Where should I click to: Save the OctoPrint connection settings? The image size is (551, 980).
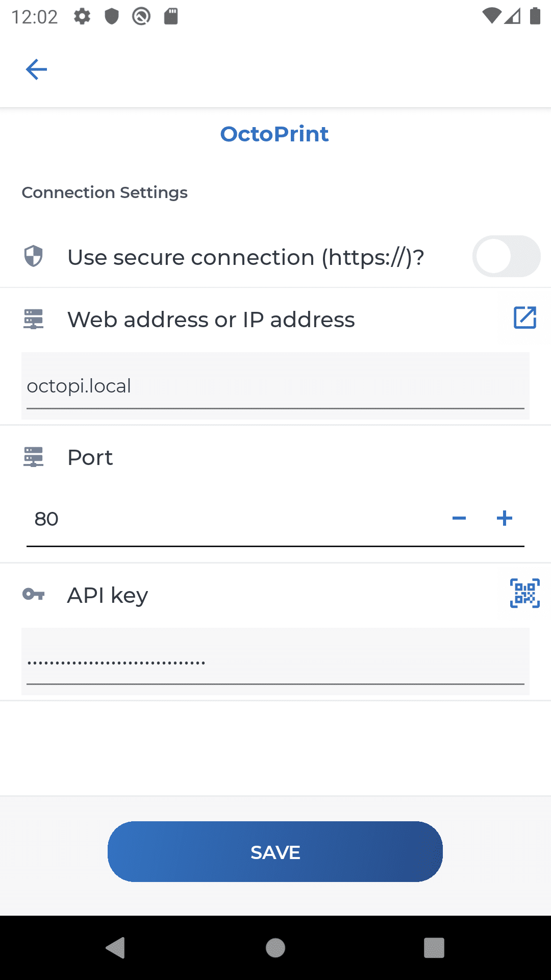coord(275,852)
